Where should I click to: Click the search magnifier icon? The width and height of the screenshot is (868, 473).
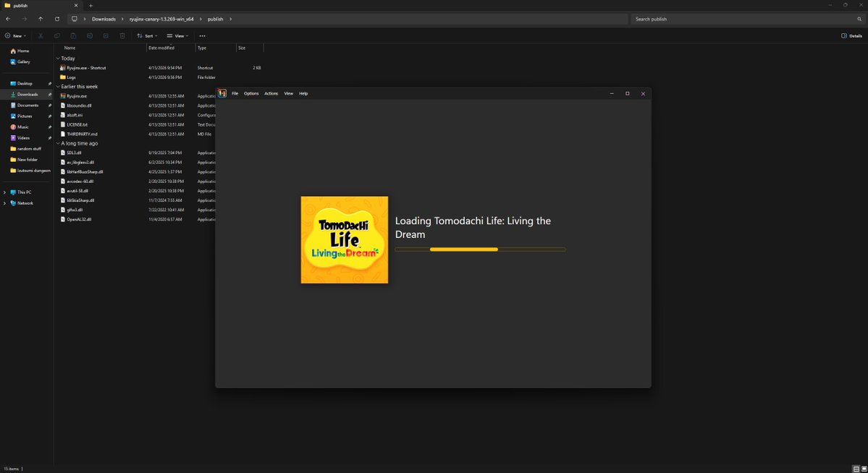(x=859, y=19)
